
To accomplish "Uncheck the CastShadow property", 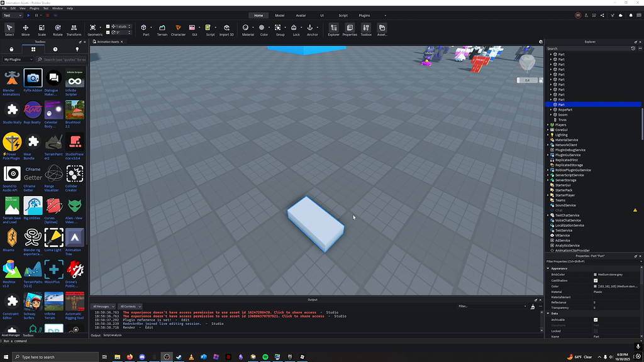I will point(596,281).
